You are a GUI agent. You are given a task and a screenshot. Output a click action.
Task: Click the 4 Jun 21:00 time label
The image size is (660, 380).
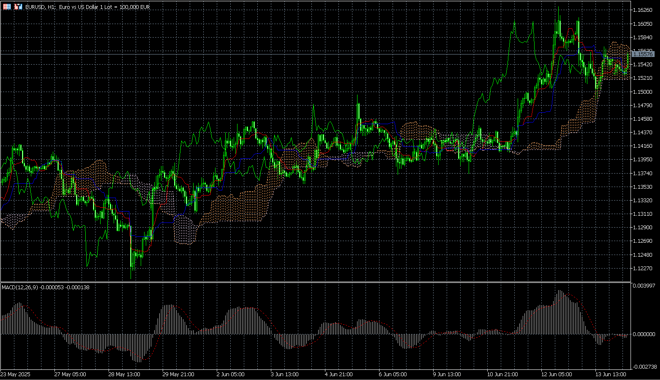point(339,374)
